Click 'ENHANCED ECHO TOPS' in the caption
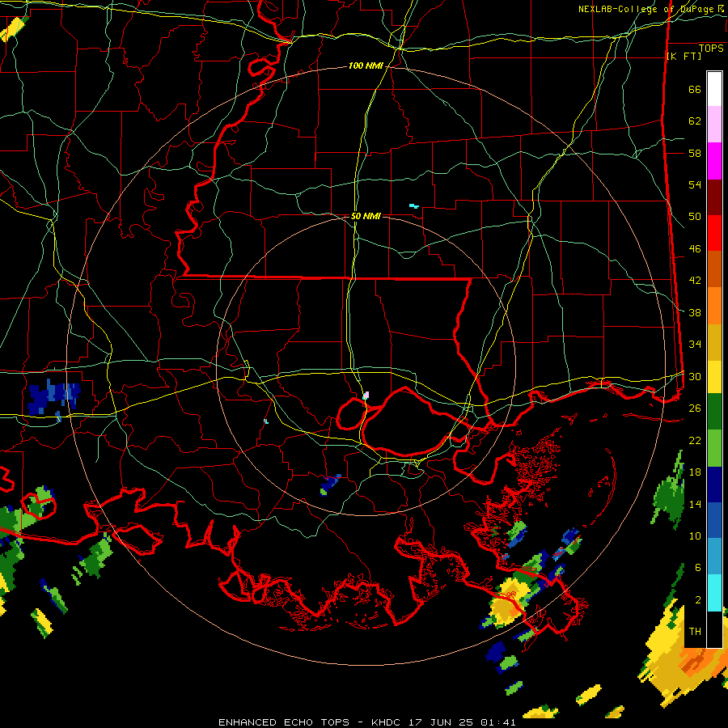 (284, 722)
